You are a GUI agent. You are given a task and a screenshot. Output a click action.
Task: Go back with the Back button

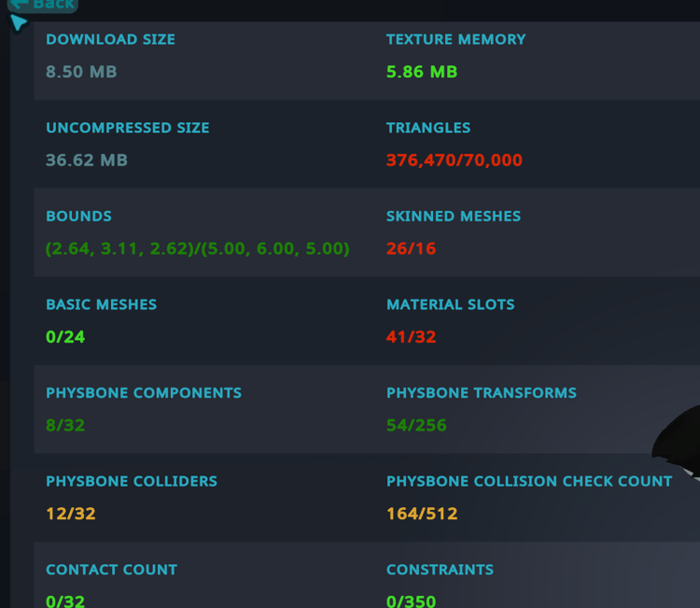click(42, 5)
